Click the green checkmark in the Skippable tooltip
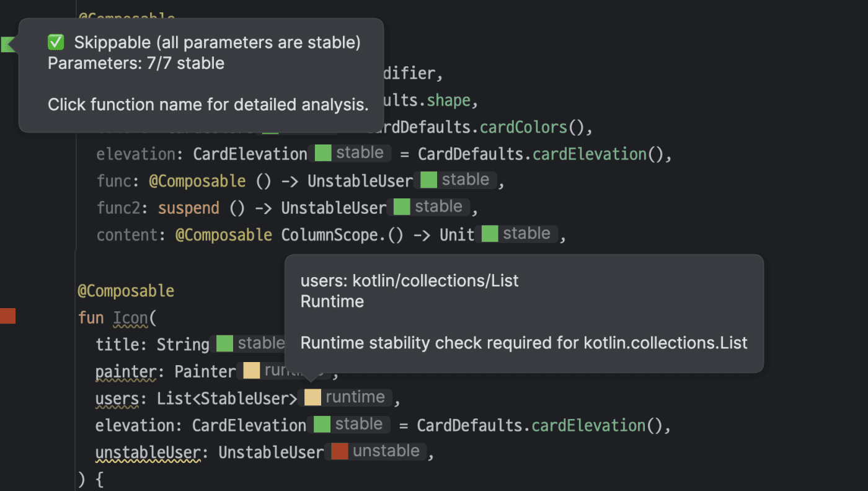Image resolution: width=868 pixels, height=491 pixels. 56,42
